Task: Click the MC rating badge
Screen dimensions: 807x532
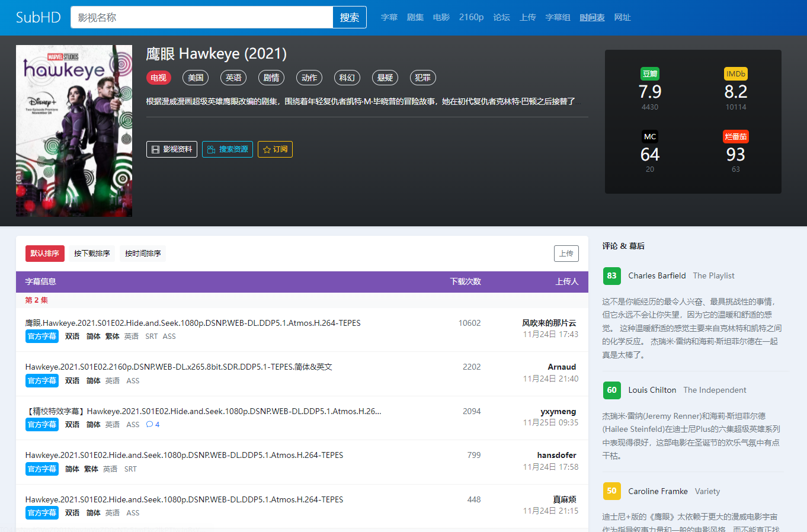Action: coord(650,137)
